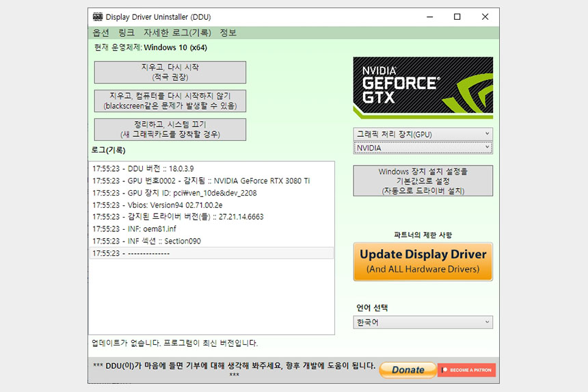Screen dimensions: 588x392
Task: Click the Become a Patron button
Action: (x=466, y=370)
